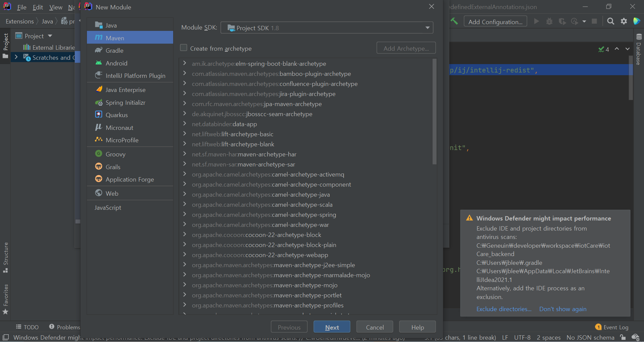
Task: Select the MicroProfile module type
Action: click(130, 140)
